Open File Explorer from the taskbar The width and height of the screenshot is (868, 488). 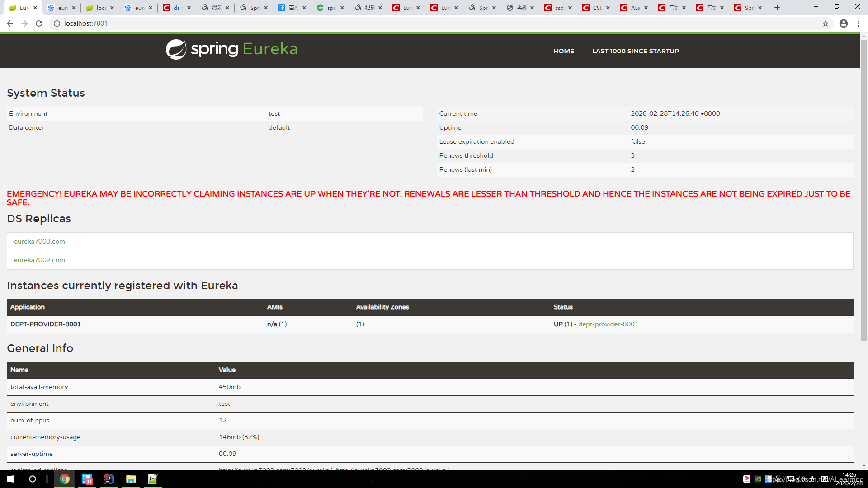coord(131,479)
